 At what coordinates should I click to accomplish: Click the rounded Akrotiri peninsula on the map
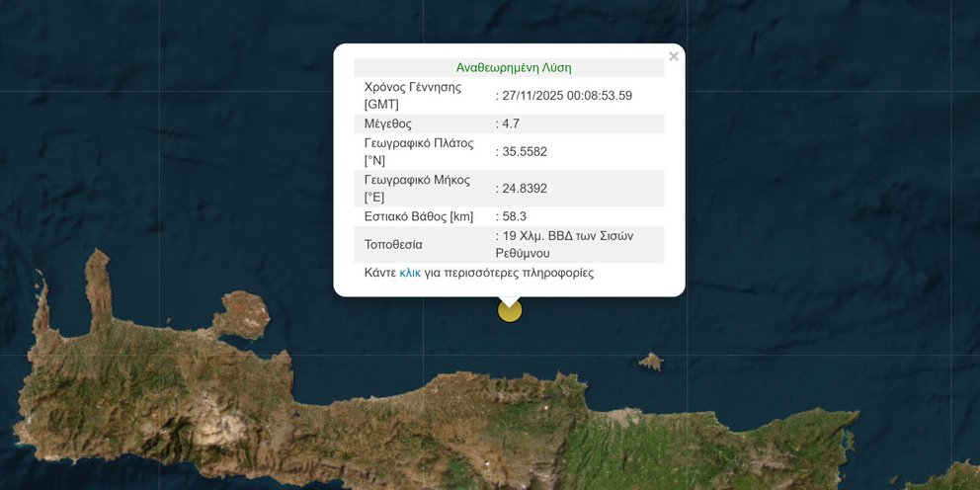coord(244,314)
